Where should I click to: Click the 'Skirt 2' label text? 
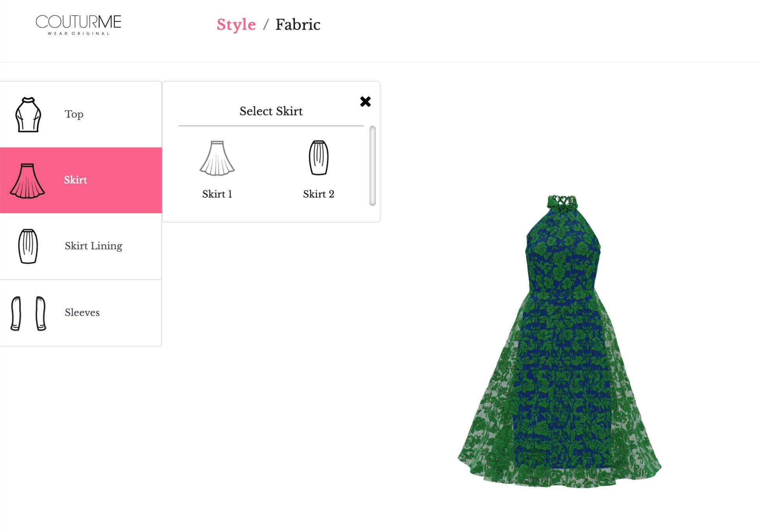coord(319,194)
